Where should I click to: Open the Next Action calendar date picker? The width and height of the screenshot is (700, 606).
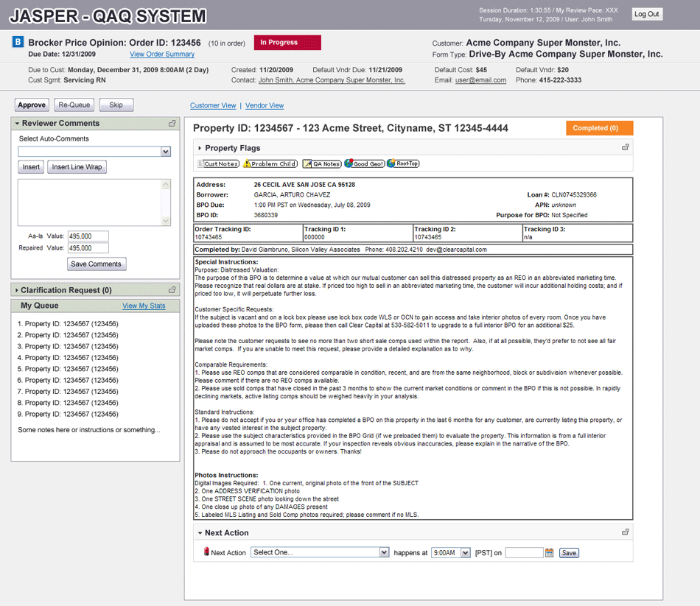click(x=549, y=552)
